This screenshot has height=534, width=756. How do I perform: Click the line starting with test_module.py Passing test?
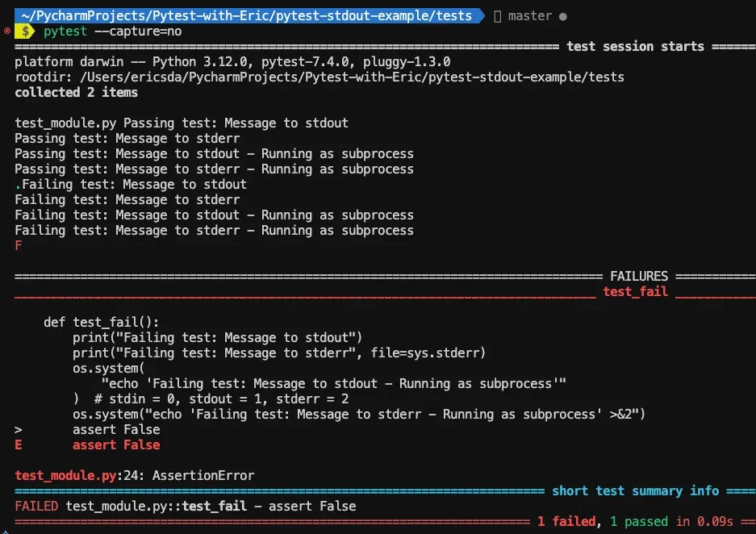(x=182, y=123)
